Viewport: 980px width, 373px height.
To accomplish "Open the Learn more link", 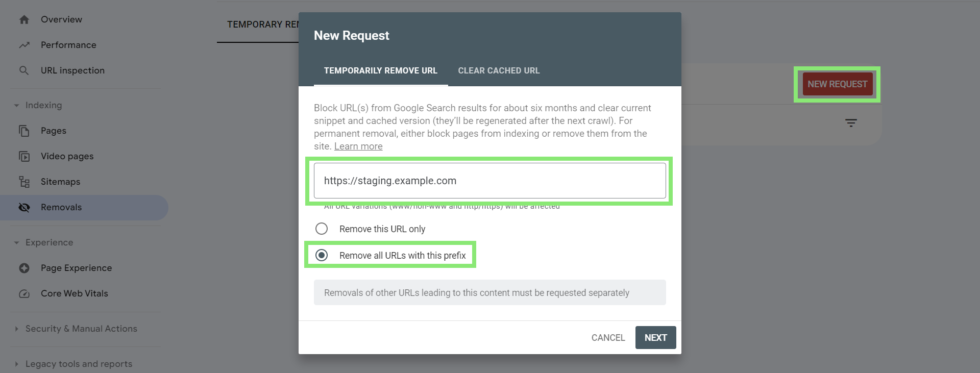I will point(358,146).
